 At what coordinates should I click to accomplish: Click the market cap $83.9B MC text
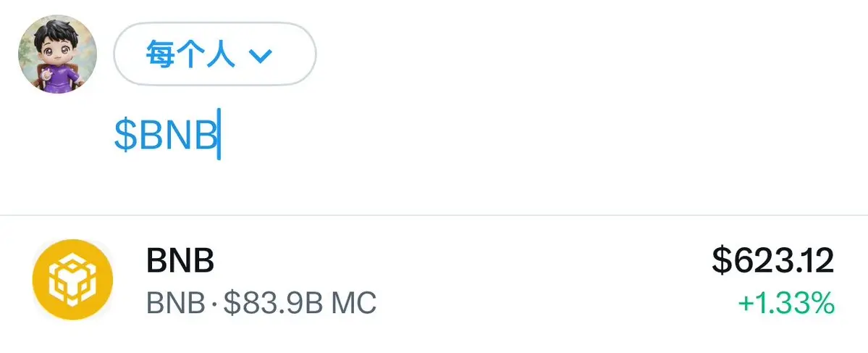(x=300, y=302)
